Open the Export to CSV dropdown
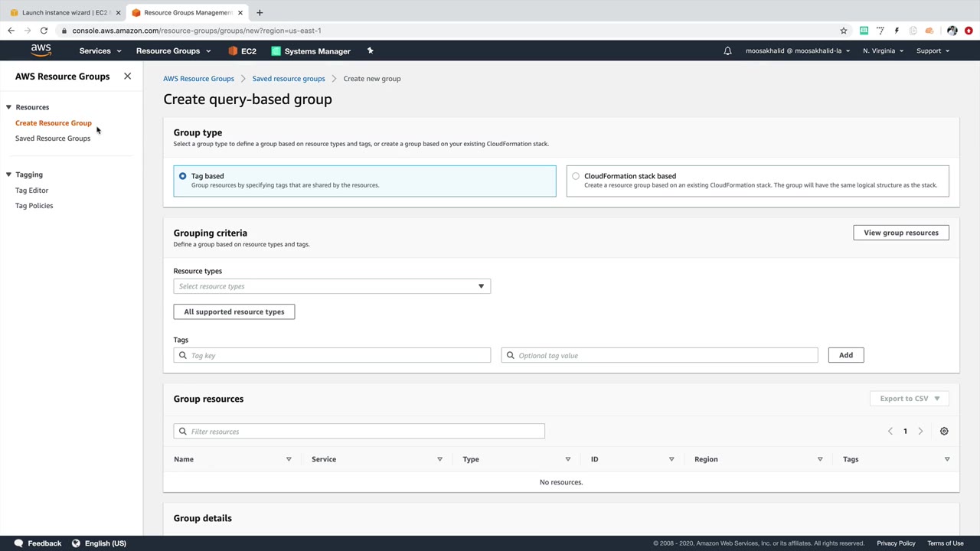980x551 pixels. (910, 399)
